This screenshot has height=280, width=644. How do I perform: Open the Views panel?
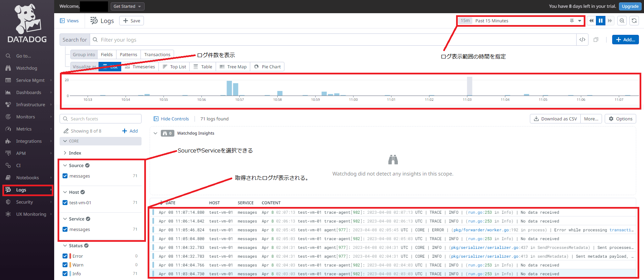click(69, 21)
